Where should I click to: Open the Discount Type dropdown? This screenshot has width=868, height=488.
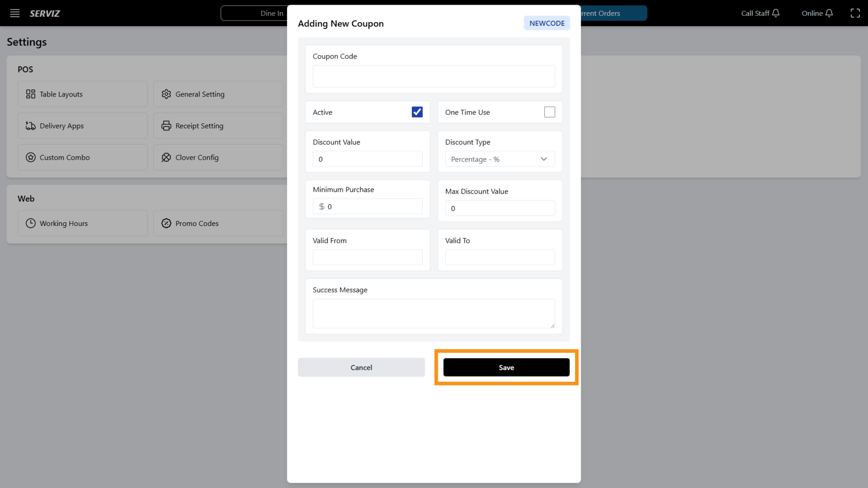tap(499, 159)
